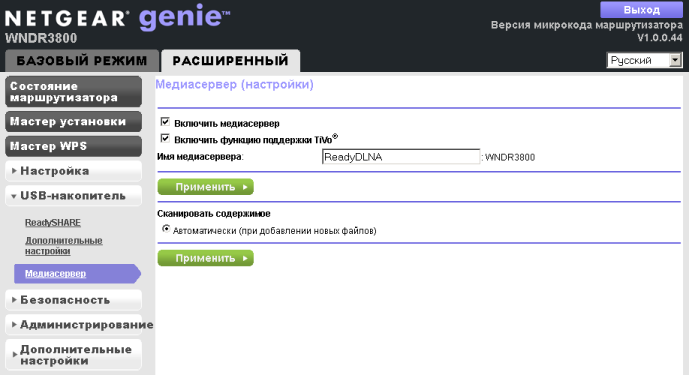Toggle TiVo support checkbox

(x=165, y=138)
